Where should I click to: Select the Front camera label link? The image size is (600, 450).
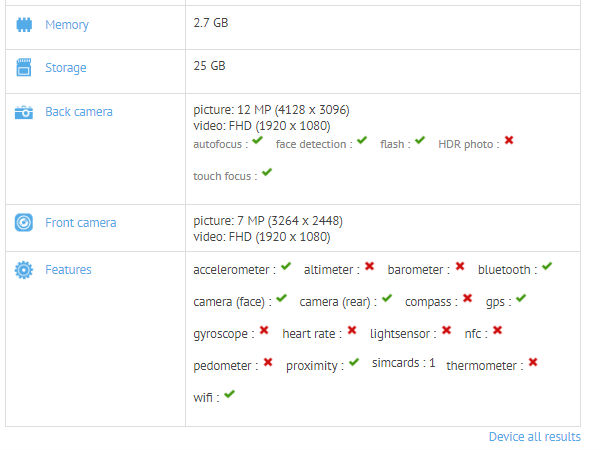[x=81, y=223]
